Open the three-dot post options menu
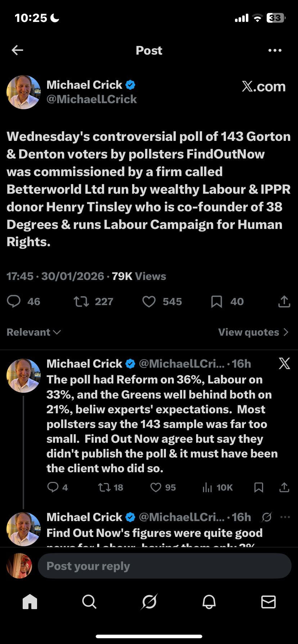This screenshot has width=298, height=644. pos(275,50)
